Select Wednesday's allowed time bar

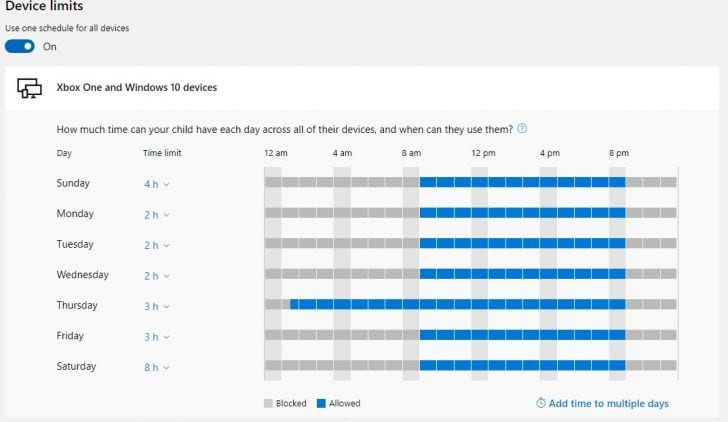[522, 274]
